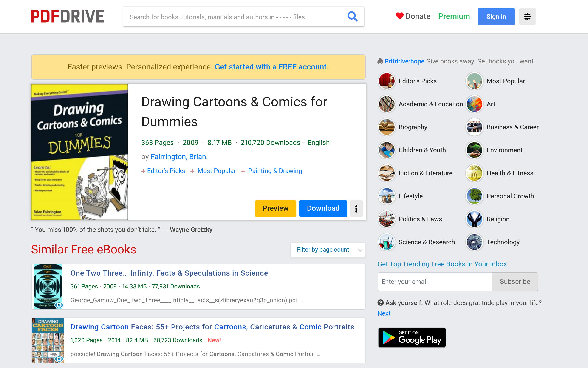Click the English language text

click(319, 143)
